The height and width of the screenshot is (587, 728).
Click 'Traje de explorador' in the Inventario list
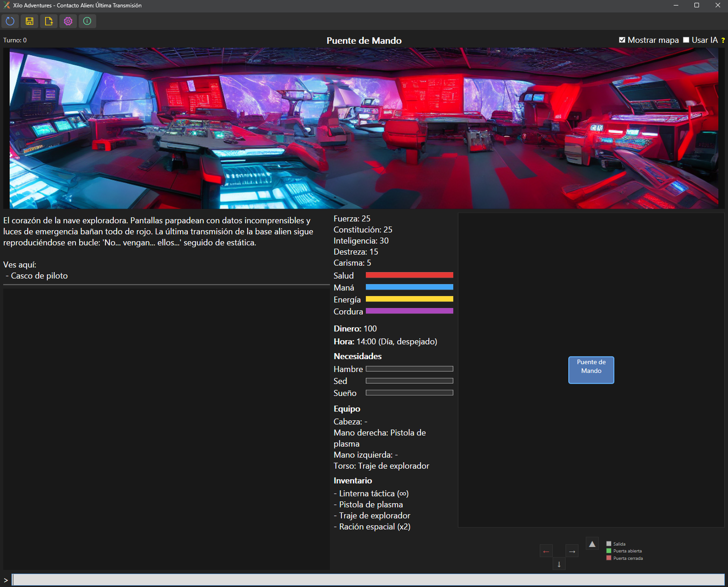[372, 516]
